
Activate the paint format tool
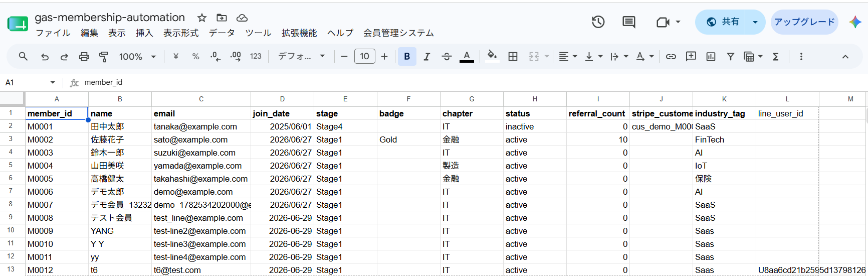click(x=104, y=57)
